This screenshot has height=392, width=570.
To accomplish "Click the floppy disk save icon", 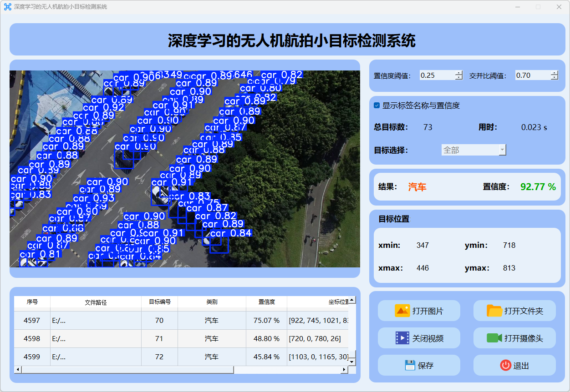I will point(410,365).
